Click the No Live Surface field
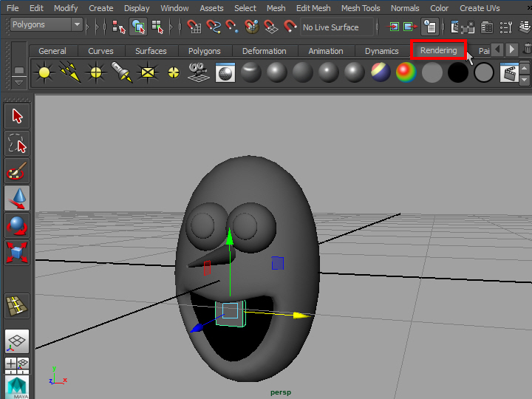Viewport: 532px width, 399px height. (338, 27)
